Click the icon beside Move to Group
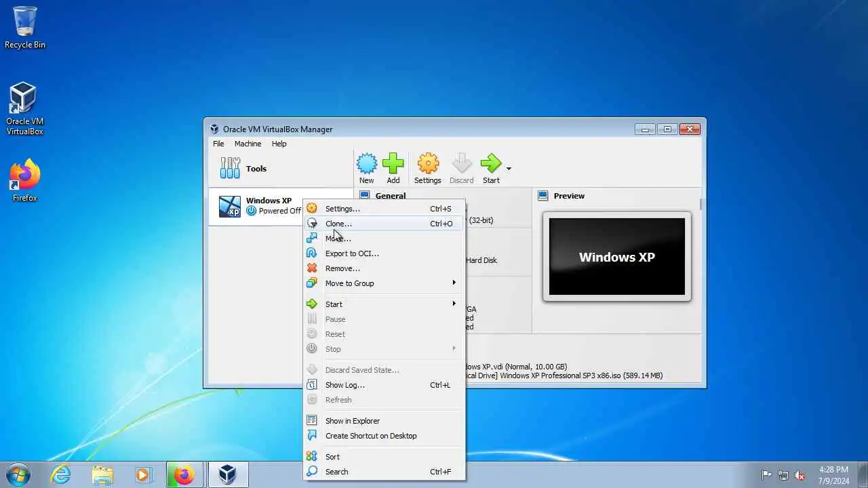 pos(312,283)
